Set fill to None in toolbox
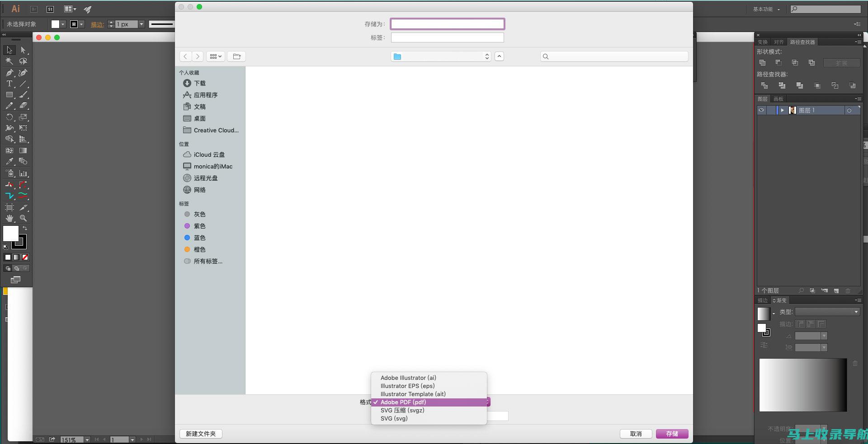 (25, 257)
